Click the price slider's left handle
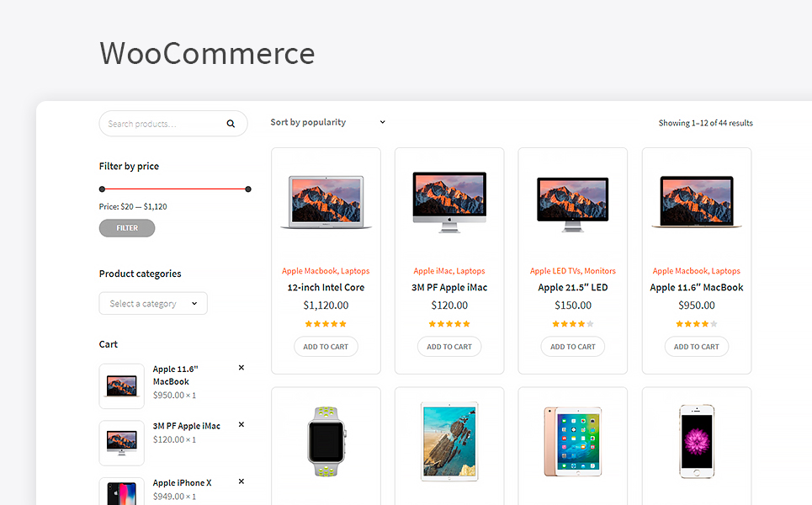Screen dimensions: 812x505 click(x=102, y=189)
